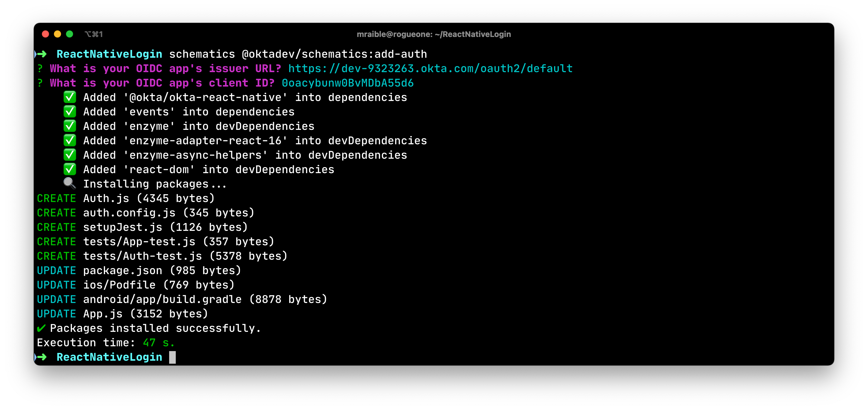The height and width of the screenshot is (410, 868).
Task: Click the magnifying glass by Installing packages
Action: (x=70, y=183)
